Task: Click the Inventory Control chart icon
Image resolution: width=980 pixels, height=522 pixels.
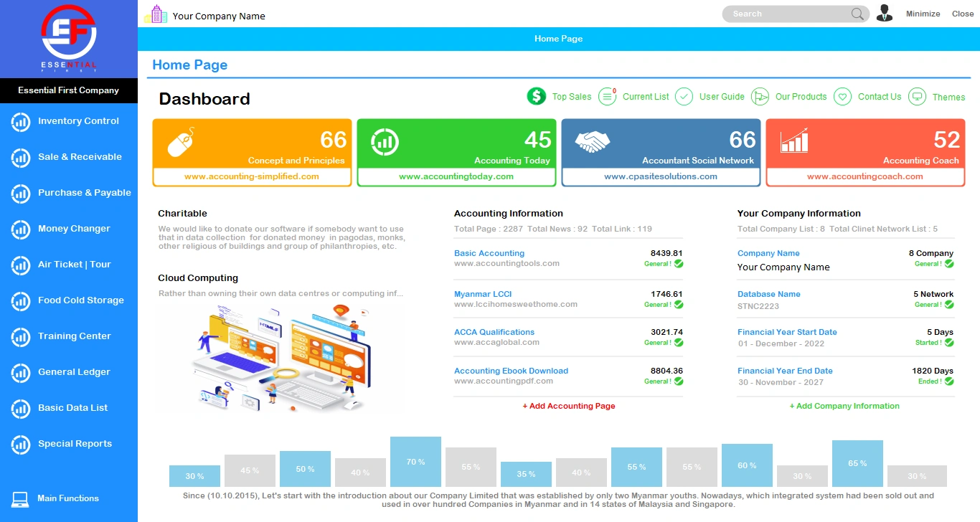Action: 20,122
